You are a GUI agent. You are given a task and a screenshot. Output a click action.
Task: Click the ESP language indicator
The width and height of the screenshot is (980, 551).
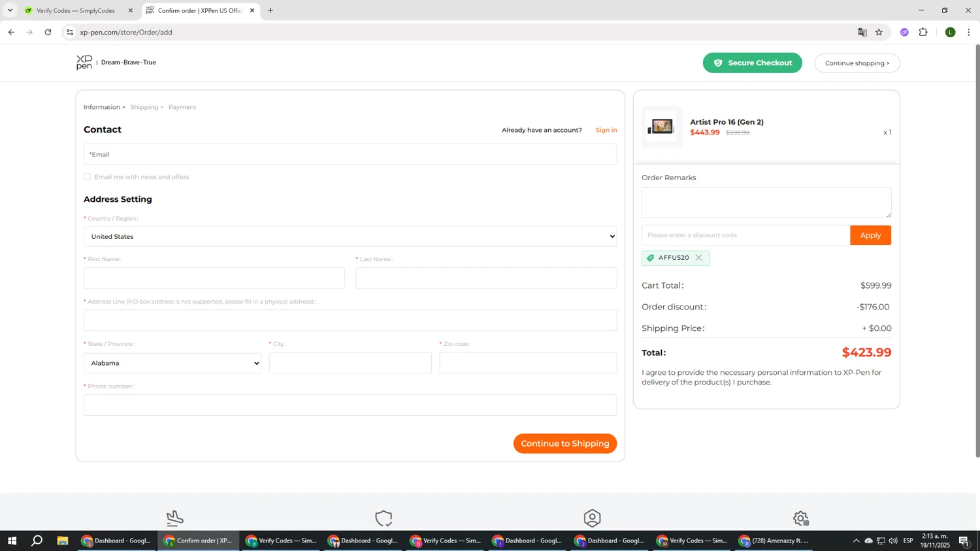pyautogui.click(x=908, y=541)
